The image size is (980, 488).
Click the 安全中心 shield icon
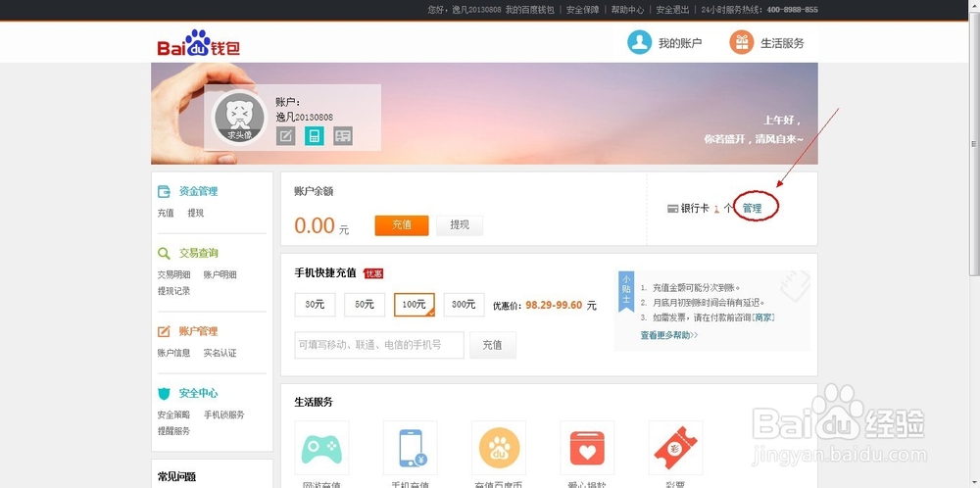(x=164, y=393)
